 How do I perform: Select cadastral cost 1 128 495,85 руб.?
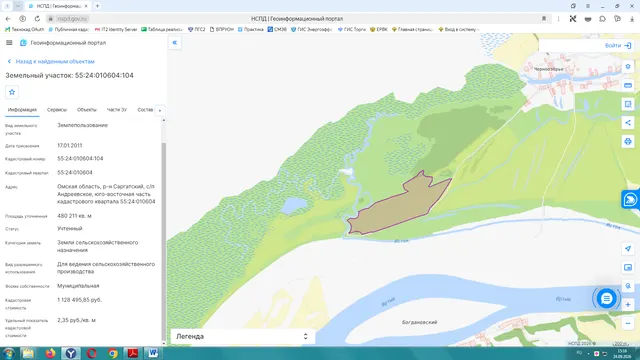point(80,300)
